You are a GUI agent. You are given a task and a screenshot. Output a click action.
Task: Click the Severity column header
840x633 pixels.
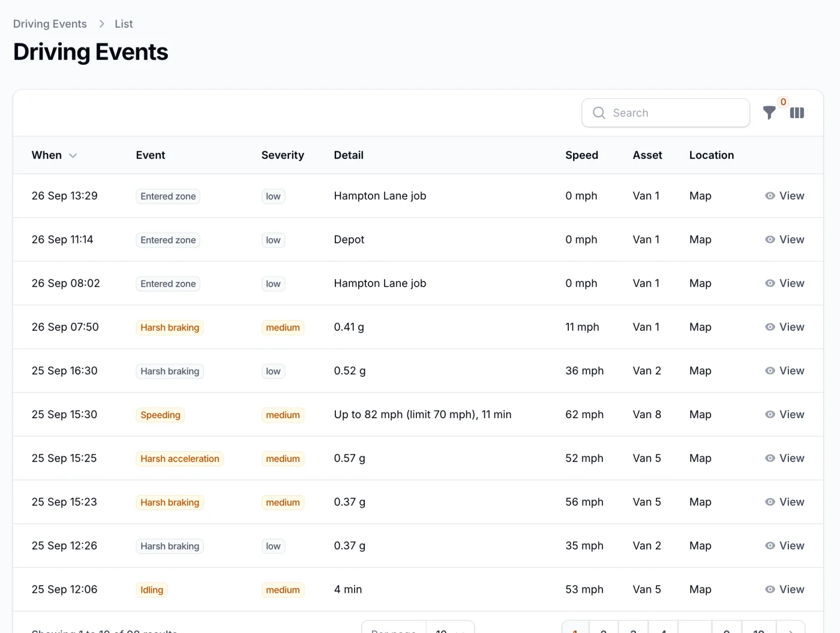[x=283, y=155]
